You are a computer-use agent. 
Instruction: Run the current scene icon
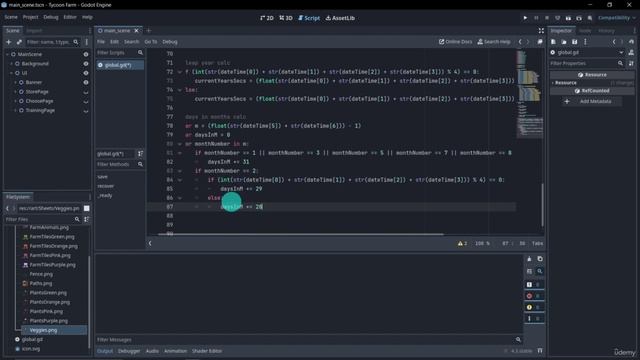tap(568, 18)
